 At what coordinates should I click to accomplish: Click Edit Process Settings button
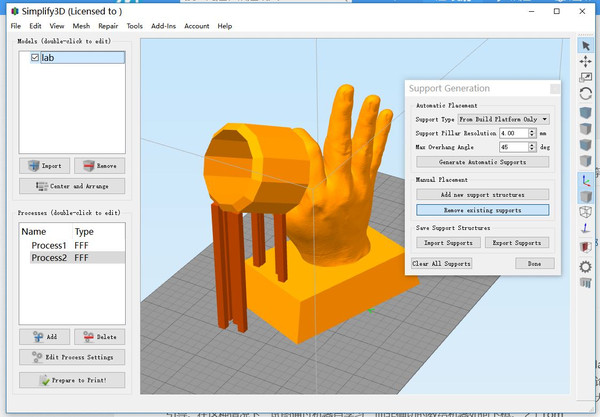point(72,357)
